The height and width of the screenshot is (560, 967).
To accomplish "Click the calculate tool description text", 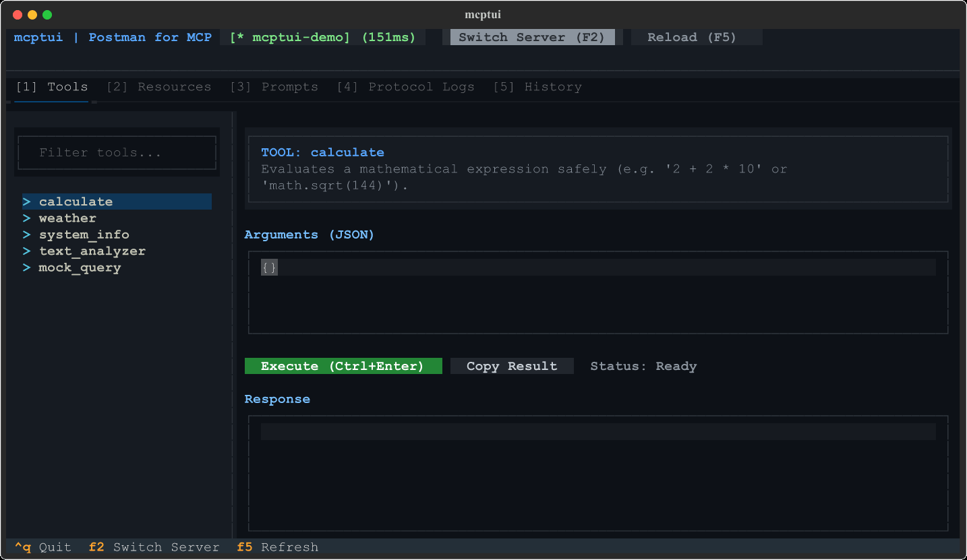I will point(524,177).
